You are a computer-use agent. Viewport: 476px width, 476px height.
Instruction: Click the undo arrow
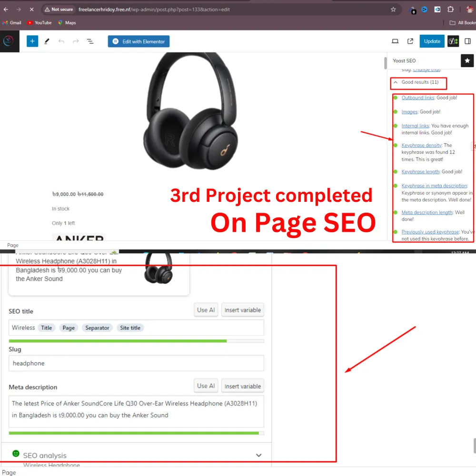(61, 41)
